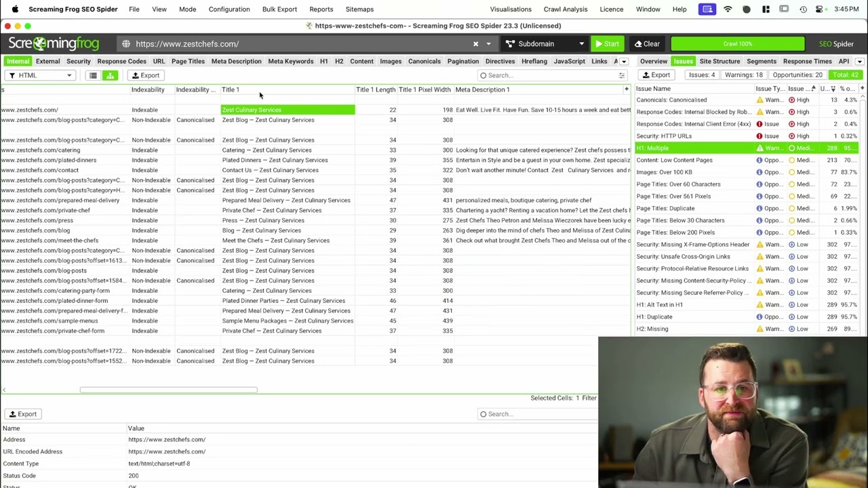Screen dimensions: 868x488
Task: Click the Crawl 100% progress bar
Action: click(737, 44)
